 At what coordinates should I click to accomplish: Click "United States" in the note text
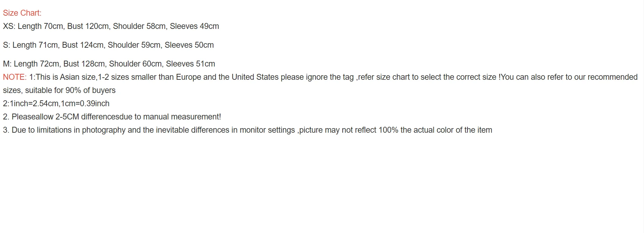coord(255,77)
